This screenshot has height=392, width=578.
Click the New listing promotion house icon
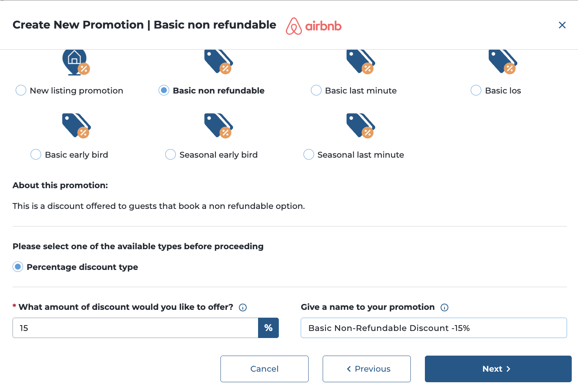click(76, 62)
